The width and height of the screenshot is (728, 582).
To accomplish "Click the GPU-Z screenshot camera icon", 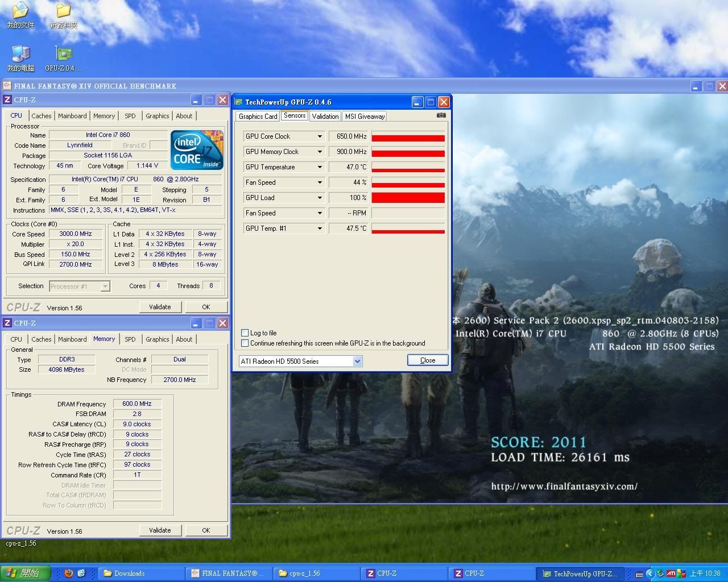I will pos(441,115).
